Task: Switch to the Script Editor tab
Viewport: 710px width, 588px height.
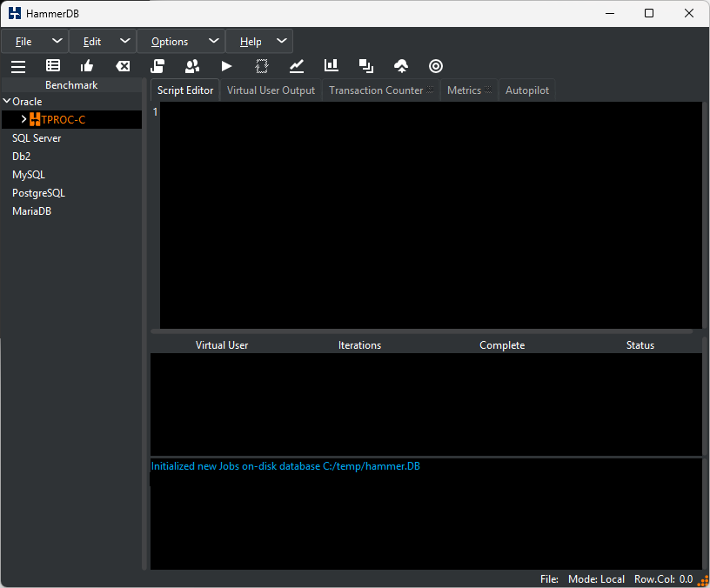Action: tap(185, 90)
